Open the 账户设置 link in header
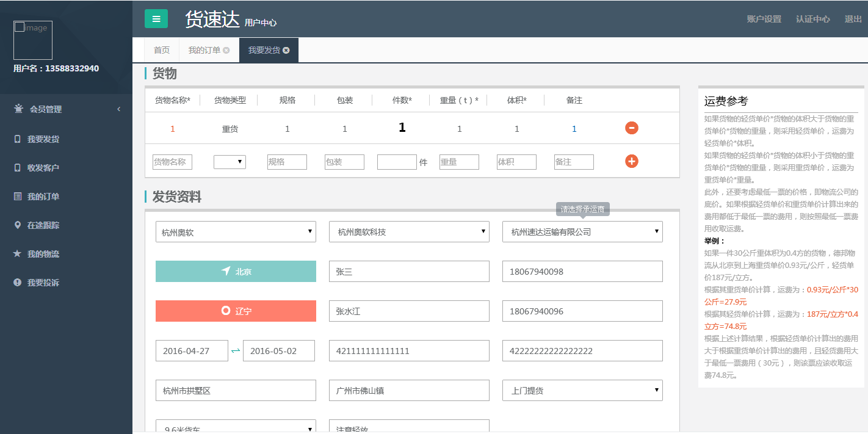This screenshot has height=434, width=868. pyautogui.click(x=764, y=19)
